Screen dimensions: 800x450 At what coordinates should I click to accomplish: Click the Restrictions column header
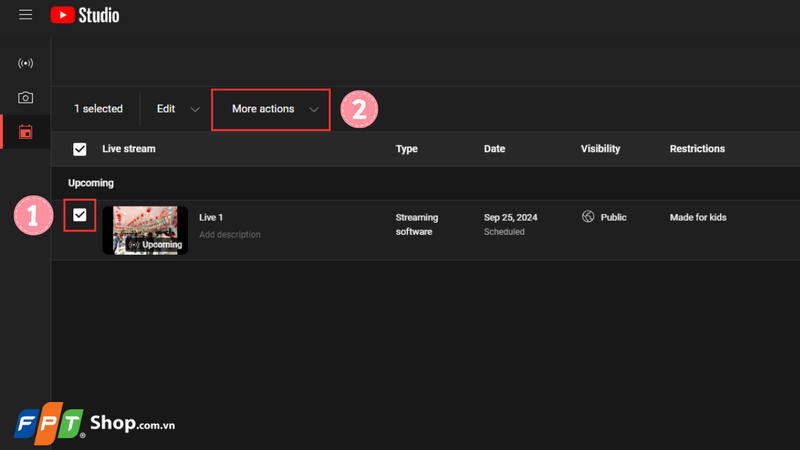(697, 149)
